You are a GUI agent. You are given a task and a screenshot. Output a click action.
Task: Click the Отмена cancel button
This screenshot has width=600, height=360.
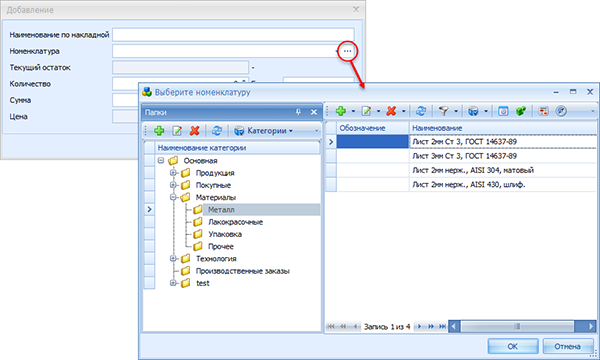pos(567,347)
